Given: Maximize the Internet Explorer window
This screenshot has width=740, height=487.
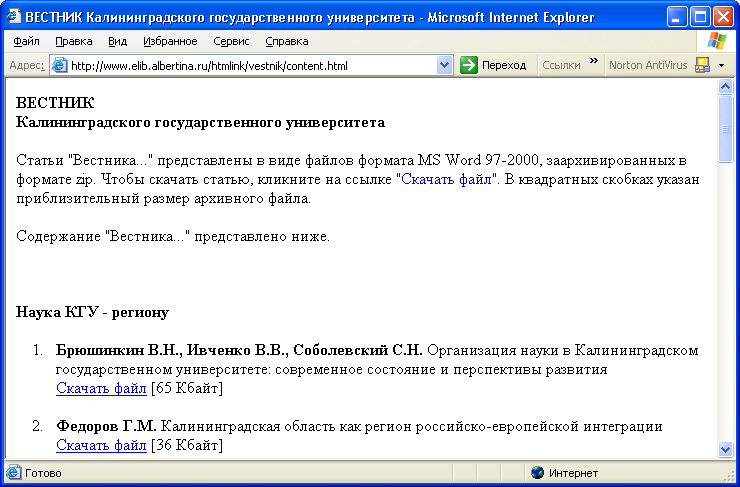Looking at the screenshot, I should (700, 17).
